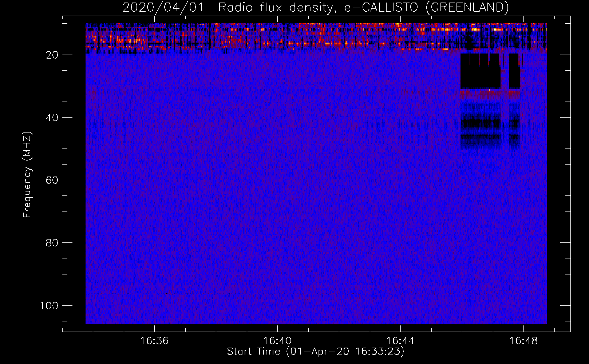Click the '16:44' time tick label
The height and width of the screenshot is (364, 589).
(x=400, y=341)
